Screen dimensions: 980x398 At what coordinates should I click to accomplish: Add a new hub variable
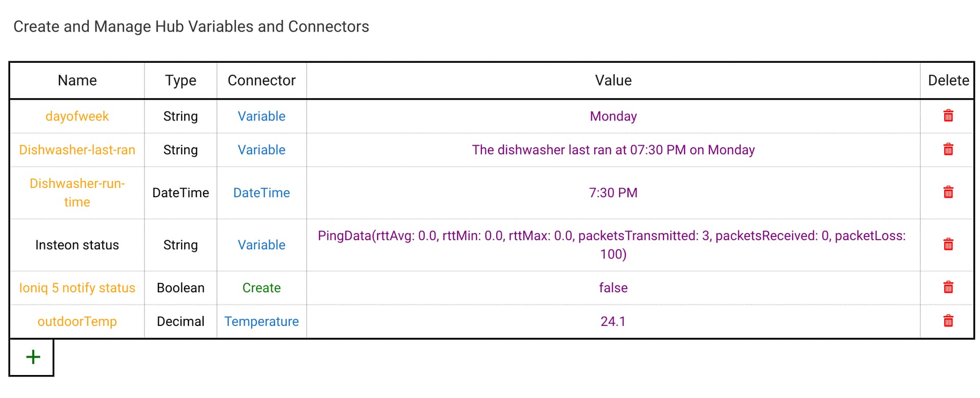point(33,357)
